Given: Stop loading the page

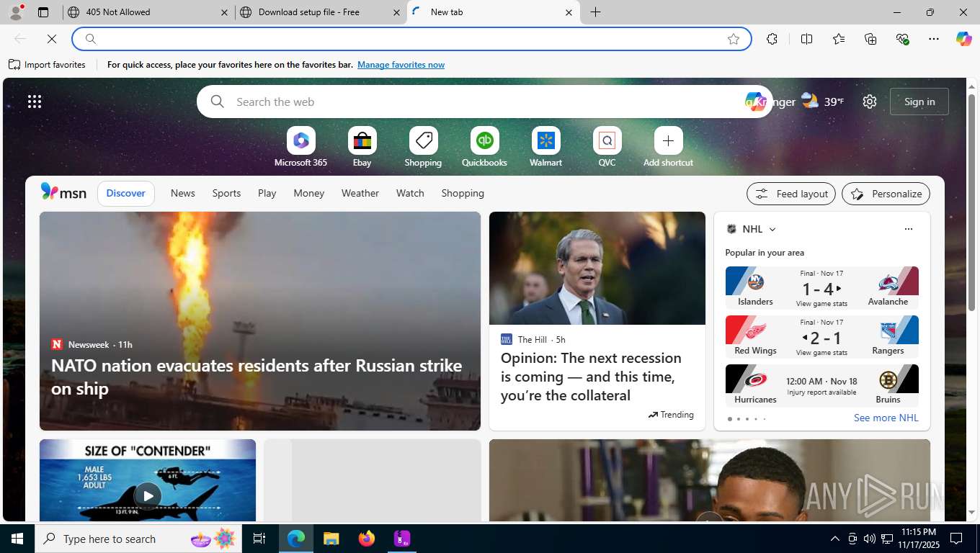Looking at the screenshot, I should [x=52, y=39].
